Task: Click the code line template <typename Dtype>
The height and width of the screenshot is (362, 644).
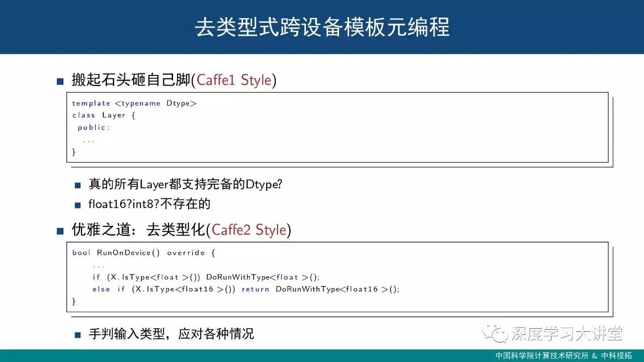Action: 134,103
